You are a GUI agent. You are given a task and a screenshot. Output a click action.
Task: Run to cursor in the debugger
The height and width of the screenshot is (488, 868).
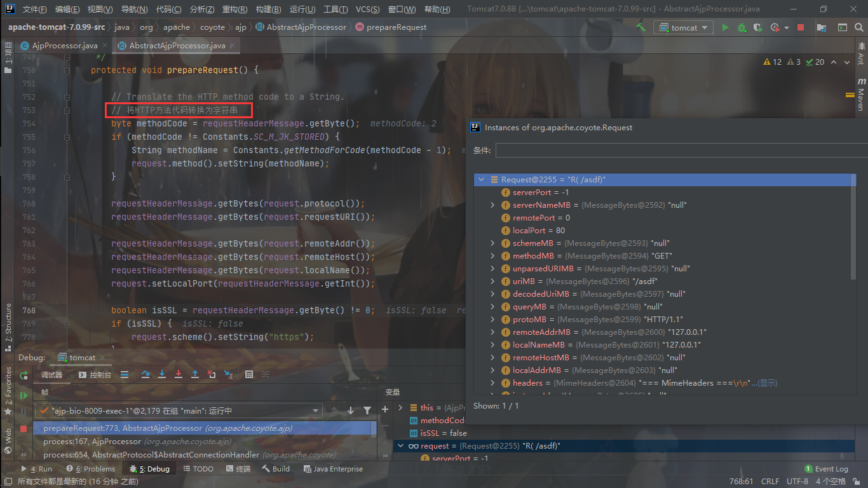pyautogui.click(x=228, y=375)
